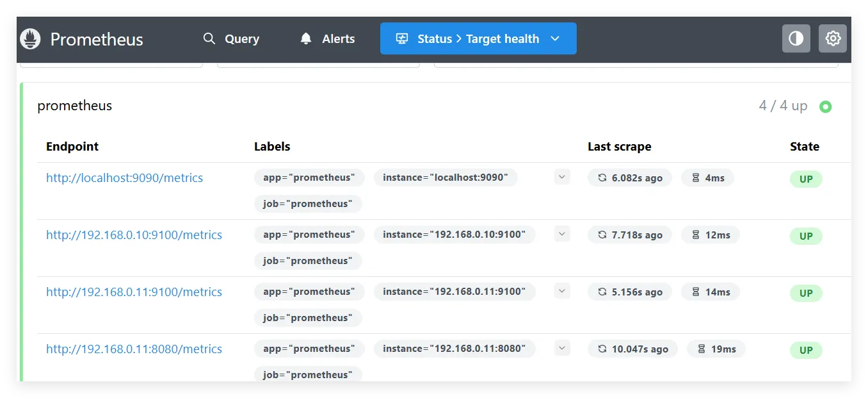Click the Alerts bell icon

(x=306, y=39)
